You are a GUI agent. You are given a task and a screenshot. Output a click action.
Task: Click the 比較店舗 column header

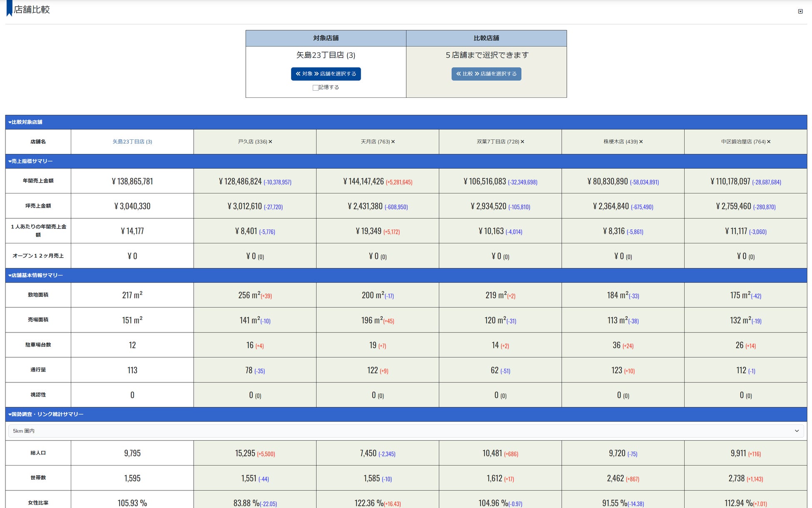tap(486, 38)
